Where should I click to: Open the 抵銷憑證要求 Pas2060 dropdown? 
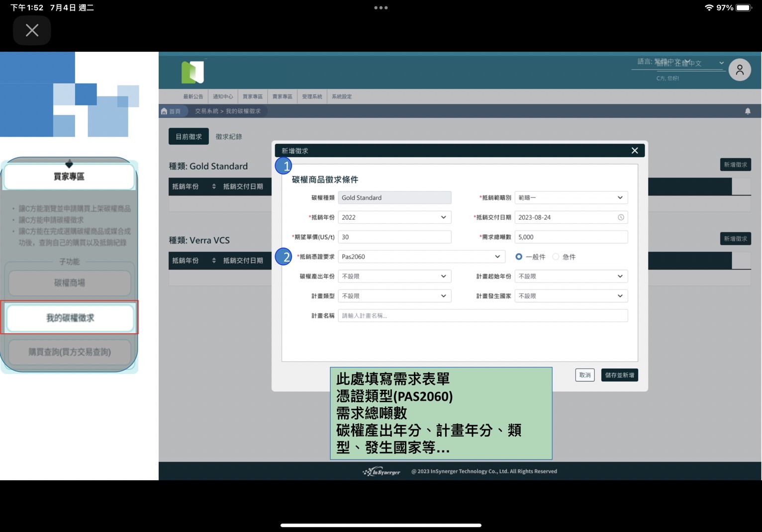tap(421, 257)
